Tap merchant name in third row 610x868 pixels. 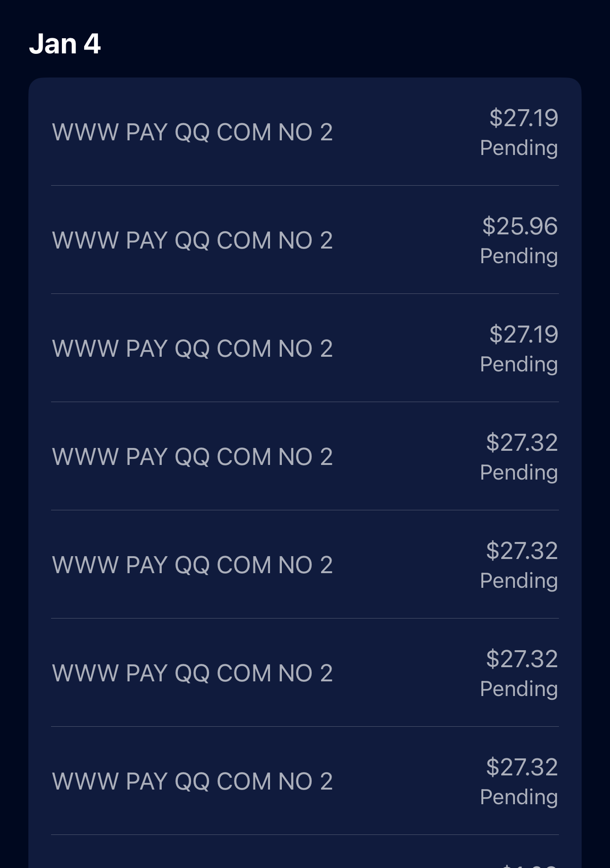(192, 348)
